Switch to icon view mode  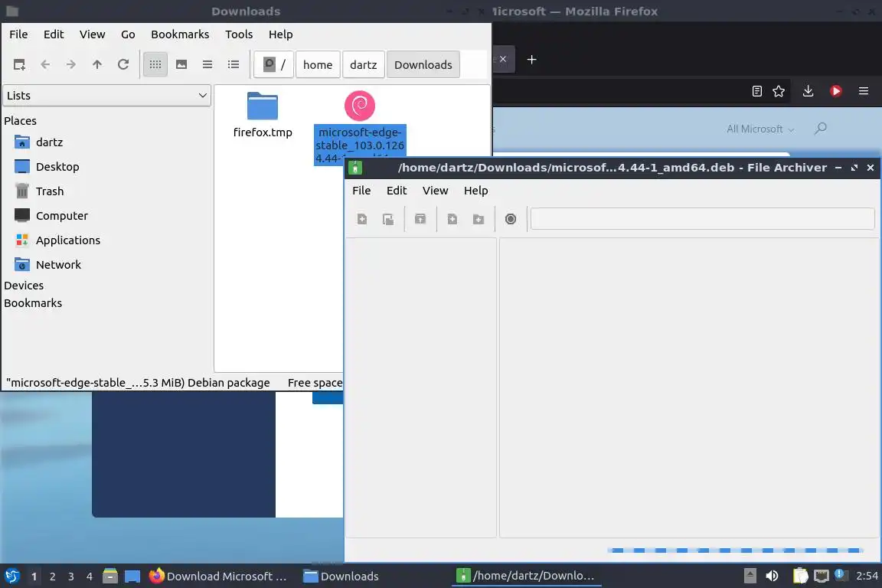[155, 65]
